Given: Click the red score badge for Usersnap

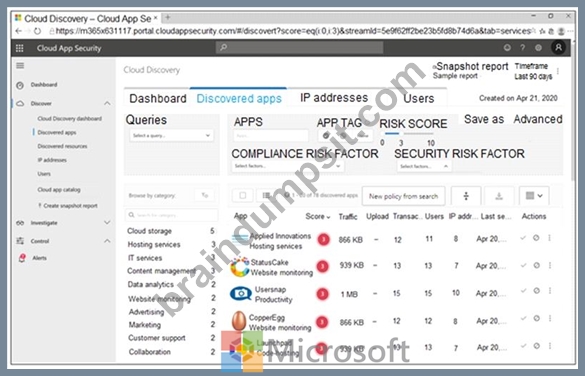Looking at the screenshot, I should [x=322, y=294].
